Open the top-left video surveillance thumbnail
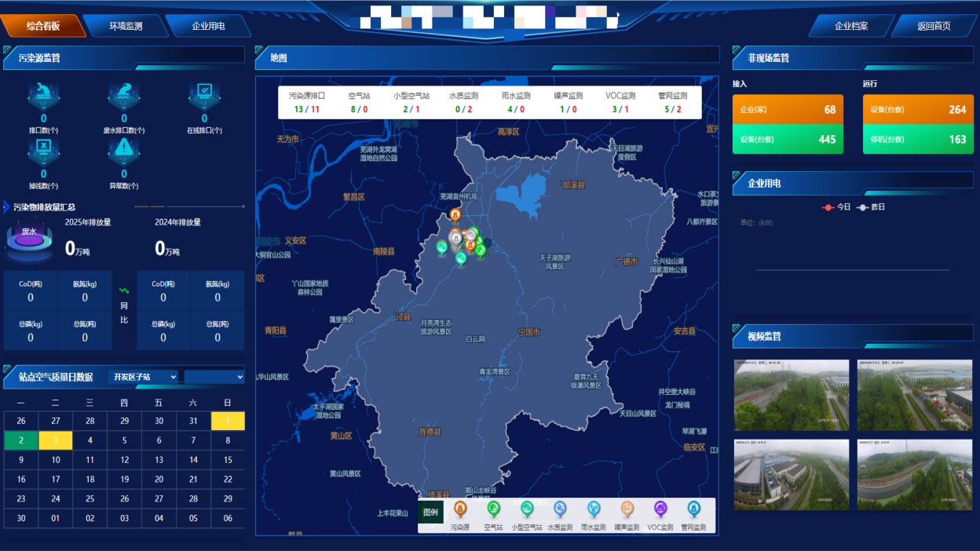The height and width of the screenshot is (551, 980). point(792,395)
